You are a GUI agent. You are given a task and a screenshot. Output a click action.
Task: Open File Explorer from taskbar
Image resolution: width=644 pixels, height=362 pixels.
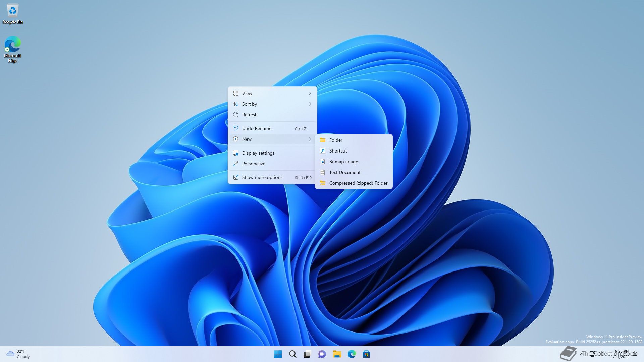(x=337, y=354)
